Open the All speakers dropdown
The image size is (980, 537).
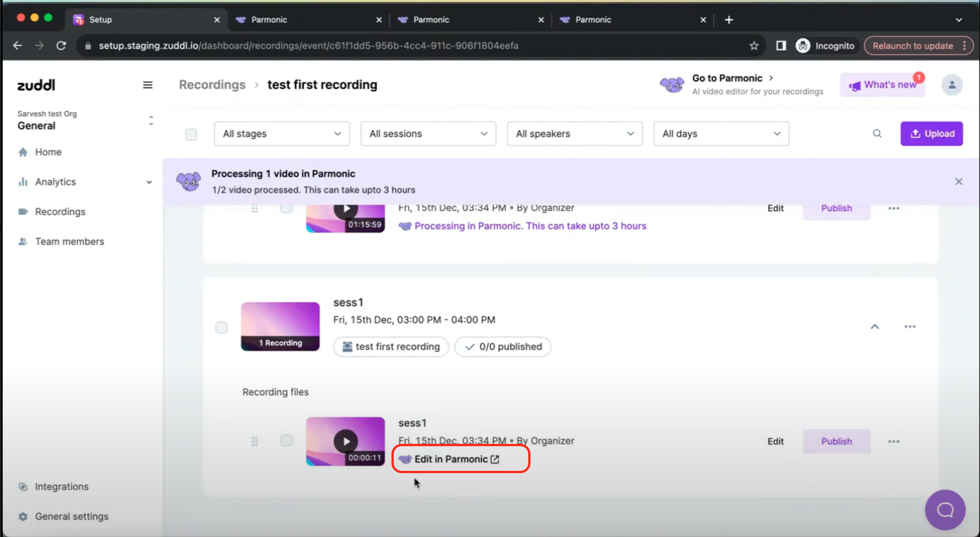point(575,134)
